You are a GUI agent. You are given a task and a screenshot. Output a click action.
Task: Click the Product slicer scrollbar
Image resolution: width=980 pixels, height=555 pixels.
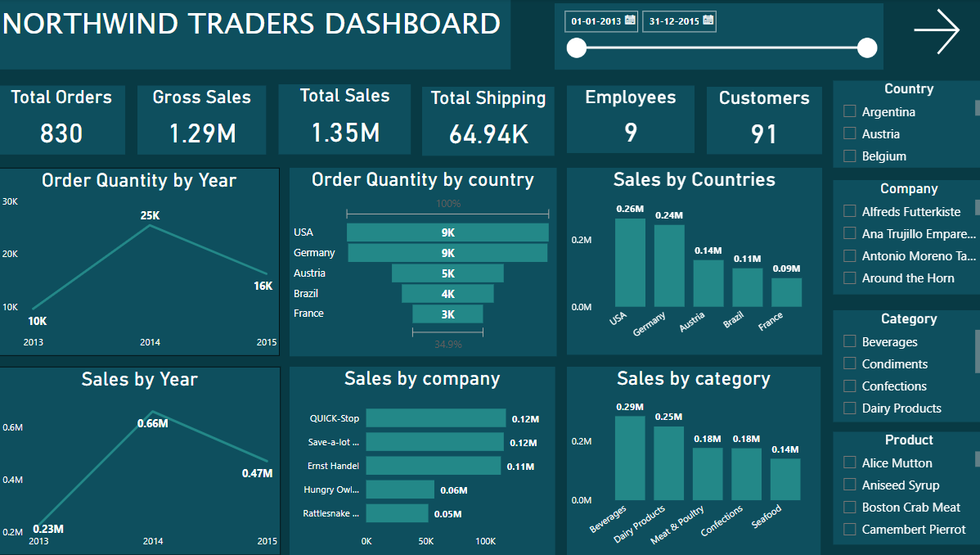(977, 459)
